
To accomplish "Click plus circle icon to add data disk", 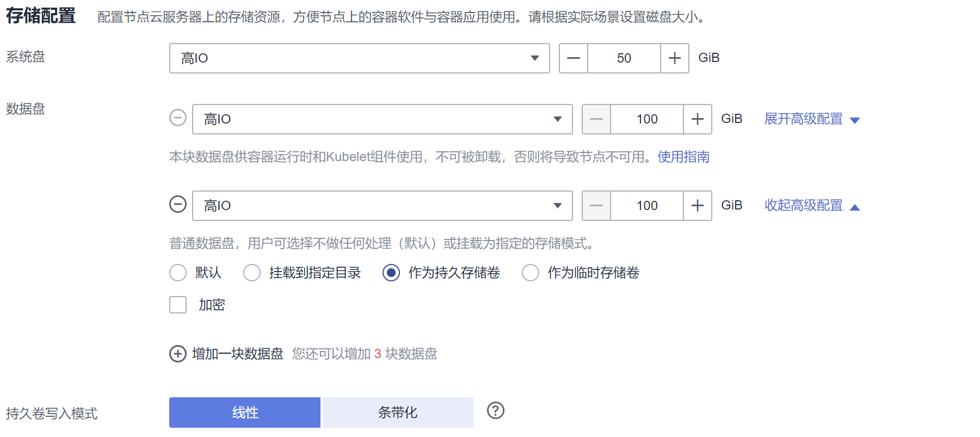I will [x=178, y=354].
